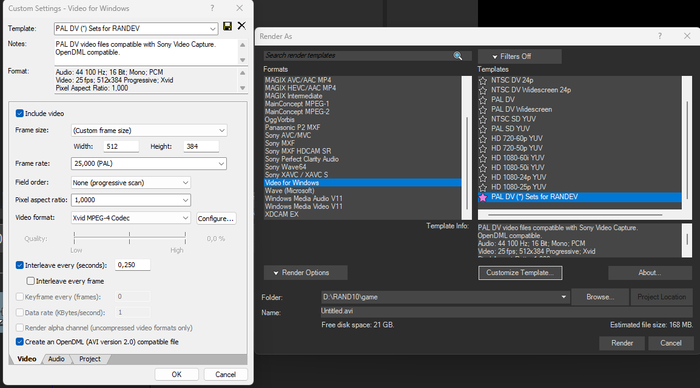Mark HD 1080-60i YUV as a favorite
Screen dimensions: 700x388
(483, 158)
